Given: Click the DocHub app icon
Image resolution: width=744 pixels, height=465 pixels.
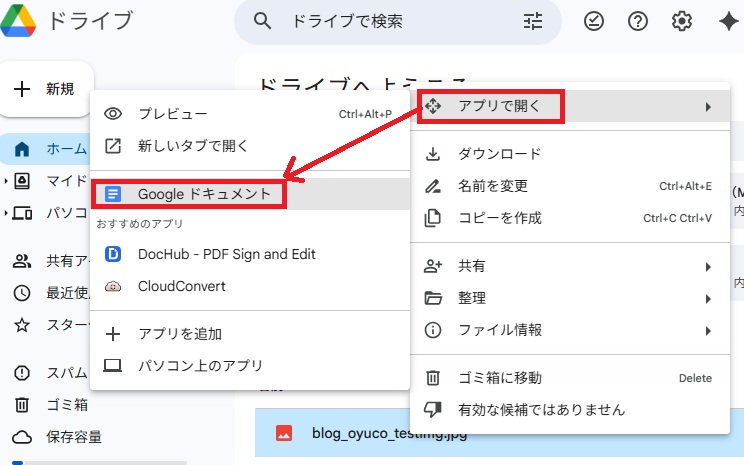Looking at the screenshot, I should (113, 254).
